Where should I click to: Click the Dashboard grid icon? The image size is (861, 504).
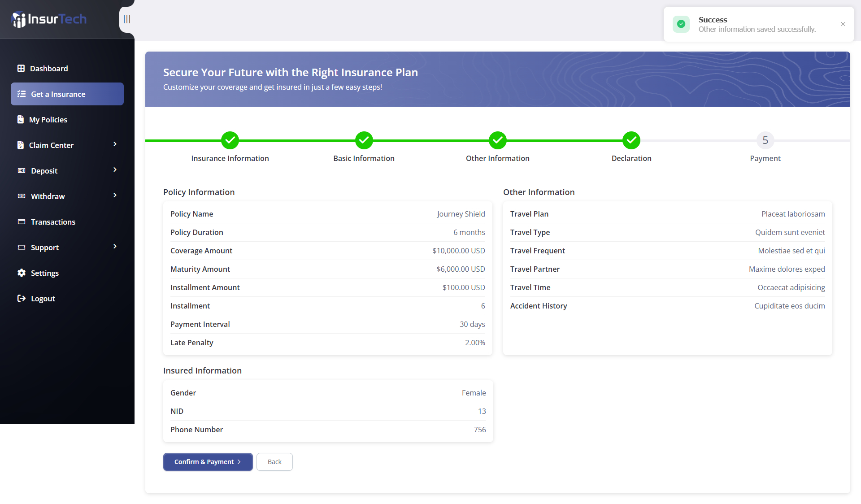(x=21, y=69)
